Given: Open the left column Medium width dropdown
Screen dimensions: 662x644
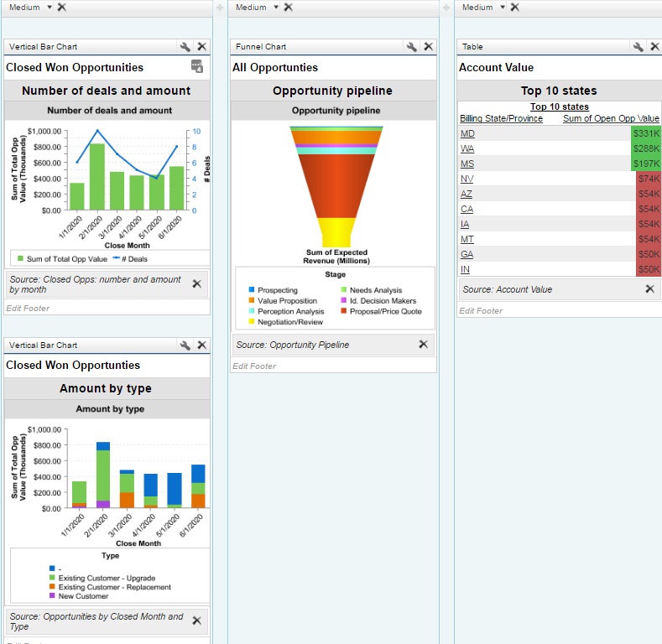Looking at the screenshot, I should point(49,8).
